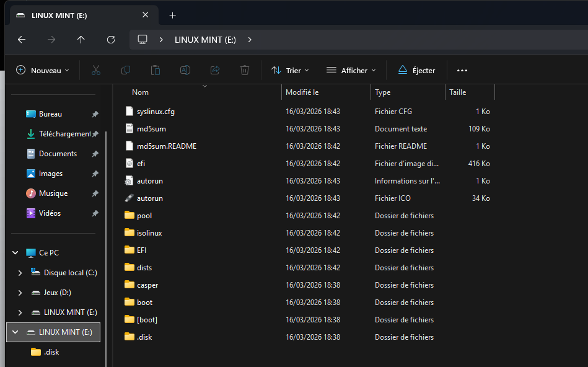Screen dimensions: 588x367
Task: Navigate back with the left arrow
Action: click(x=22, y=40)
